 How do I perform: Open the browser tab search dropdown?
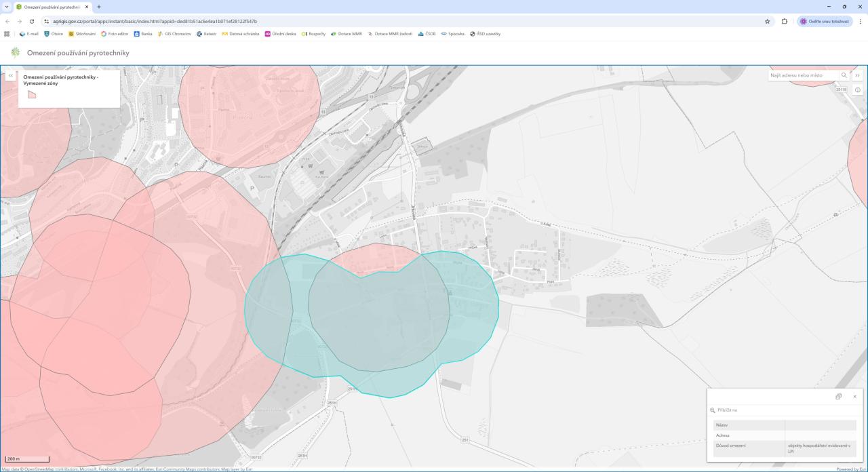tap(7, 7)
